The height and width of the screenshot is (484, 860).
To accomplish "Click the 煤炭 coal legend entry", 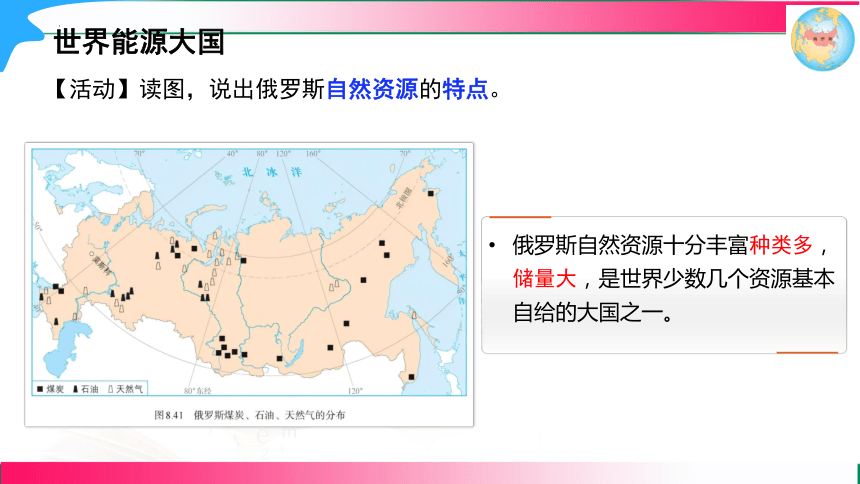I will 50,389.
